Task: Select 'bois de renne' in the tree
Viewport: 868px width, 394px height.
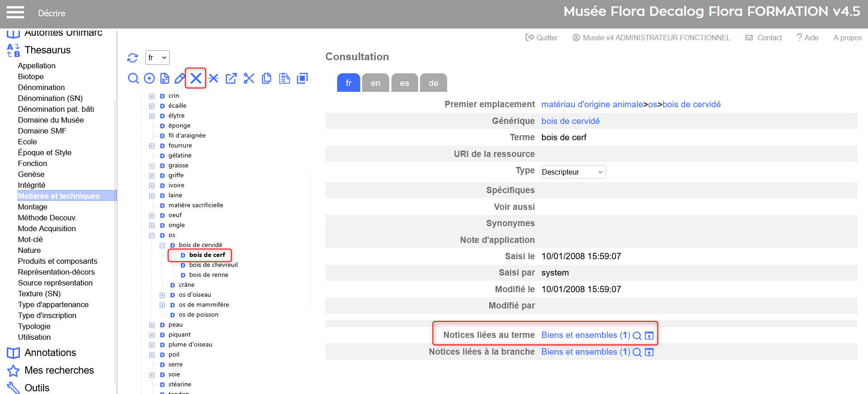Action: point(209,275)
